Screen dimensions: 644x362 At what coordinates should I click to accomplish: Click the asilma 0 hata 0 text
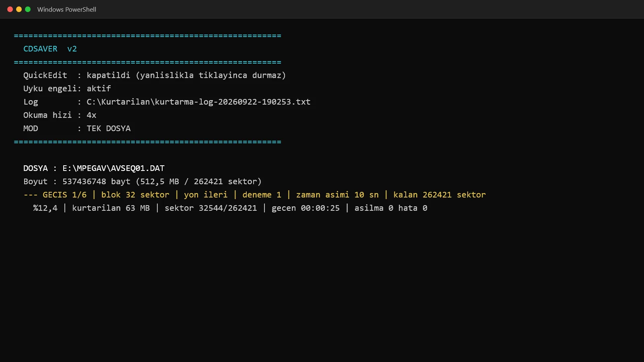[391, 208]
